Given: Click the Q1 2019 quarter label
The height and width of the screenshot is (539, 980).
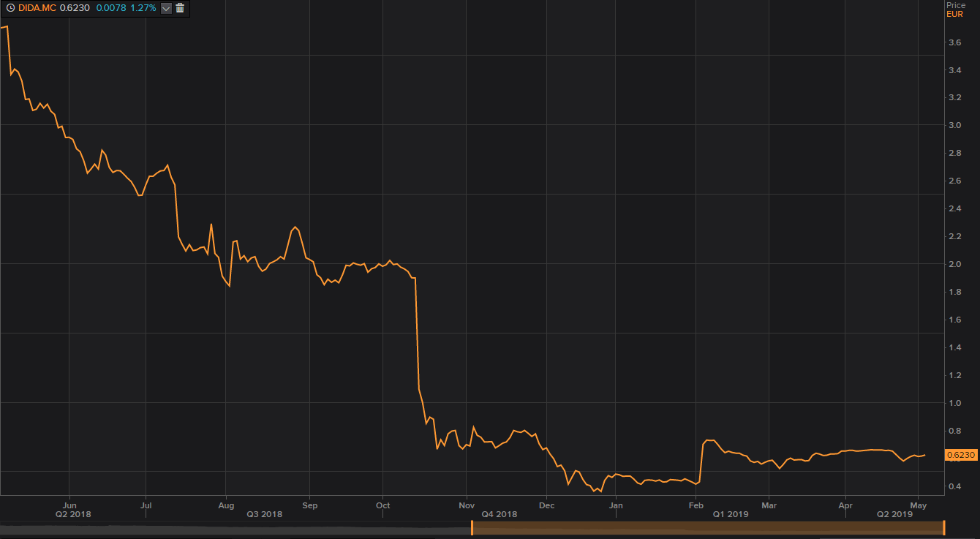Looking at the screenshot, I should tap(731, 514).
